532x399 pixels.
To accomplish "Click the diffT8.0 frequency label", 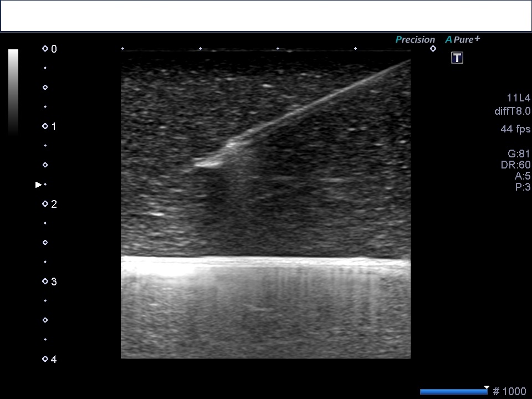I will pyautogui.click(x=513, y=111).
